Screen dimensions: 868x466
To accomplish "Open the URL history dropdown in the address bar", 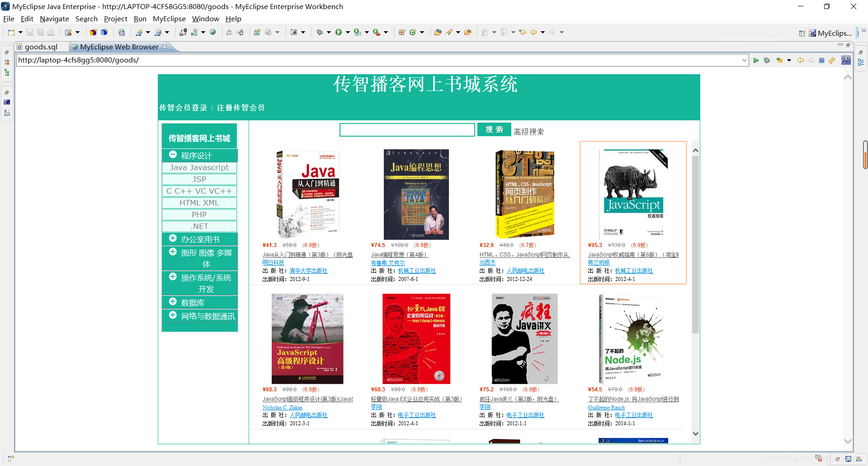I will click(744, 60).
